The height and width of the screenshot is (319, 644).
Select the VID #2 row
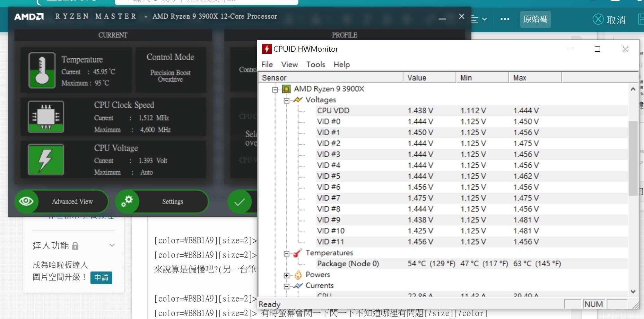[472, 144]
